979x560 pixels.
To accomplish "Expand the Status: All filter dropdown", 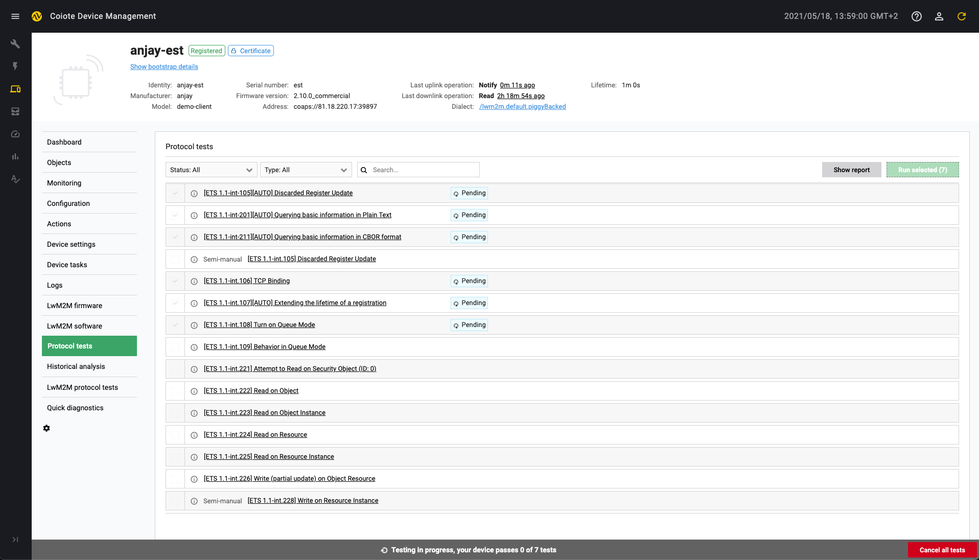I will click(211, 170).
